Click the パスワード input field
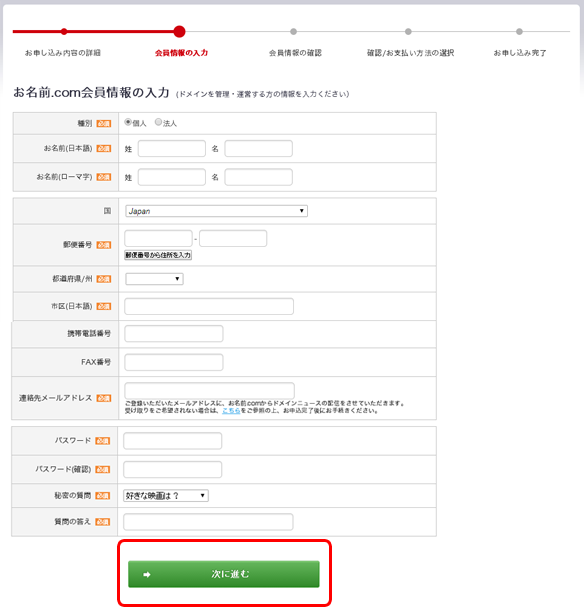584x608 pixels. click(x=173, y=441)
